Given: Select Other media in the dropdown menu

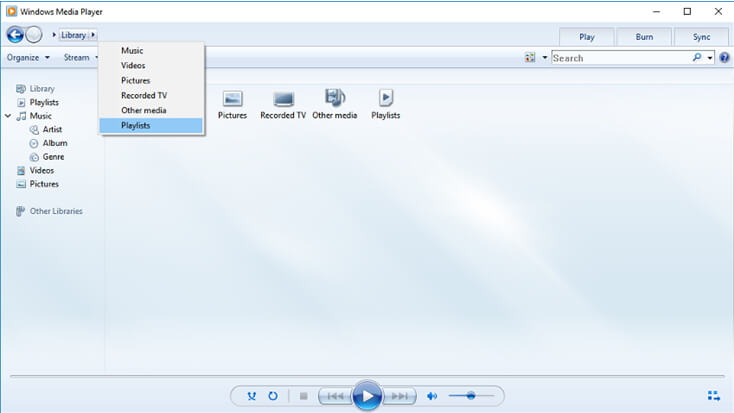Looking at the screenshot, I should (151, 111).
